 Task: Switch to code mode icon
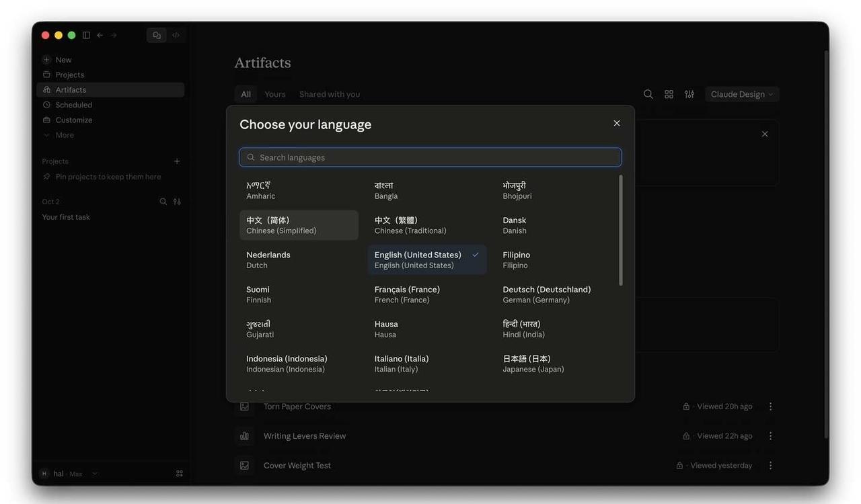coord(176,35)
